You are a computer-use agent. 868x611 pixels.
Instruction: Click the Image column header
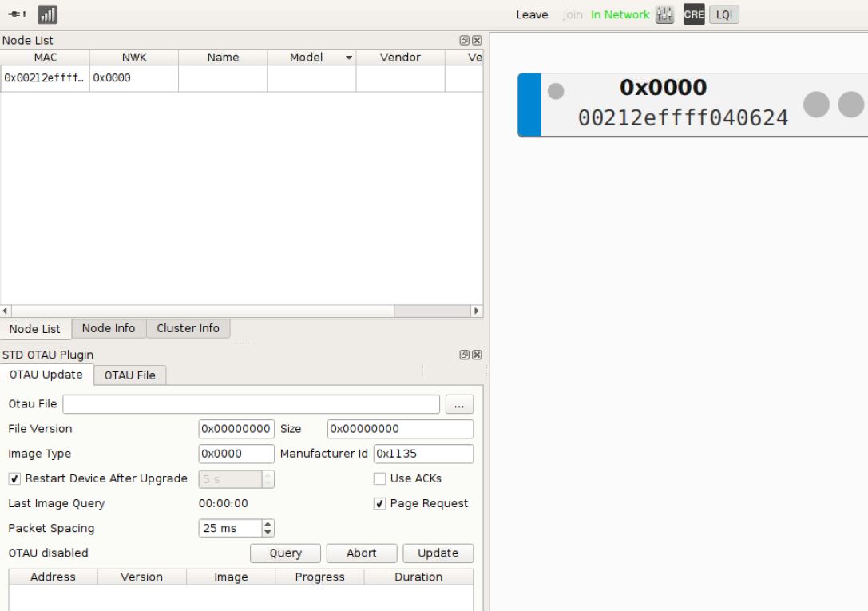pos(231,577)
